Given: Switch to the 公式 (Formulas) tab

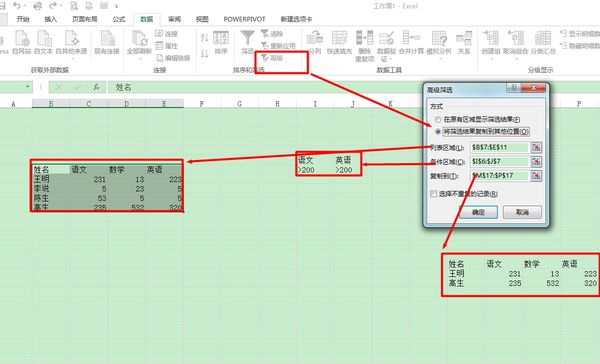Looking at the screenshot, I should coord(119,19).
